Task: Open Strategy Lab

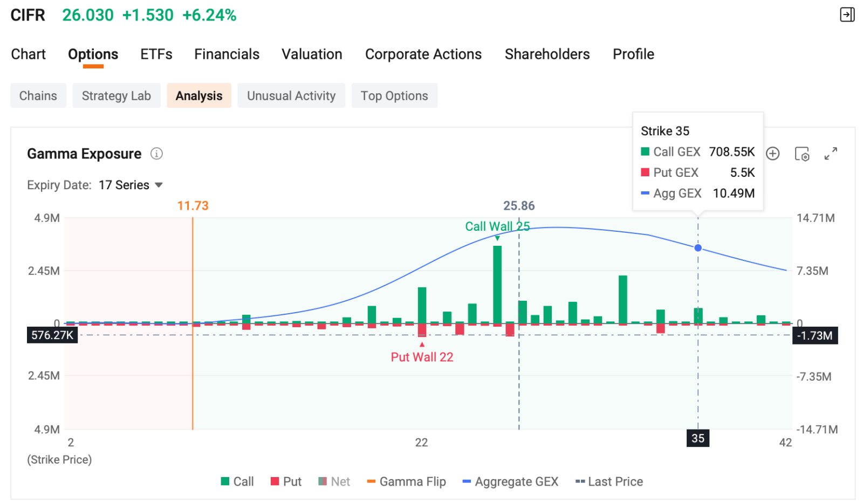Action: tap(117, 95)
